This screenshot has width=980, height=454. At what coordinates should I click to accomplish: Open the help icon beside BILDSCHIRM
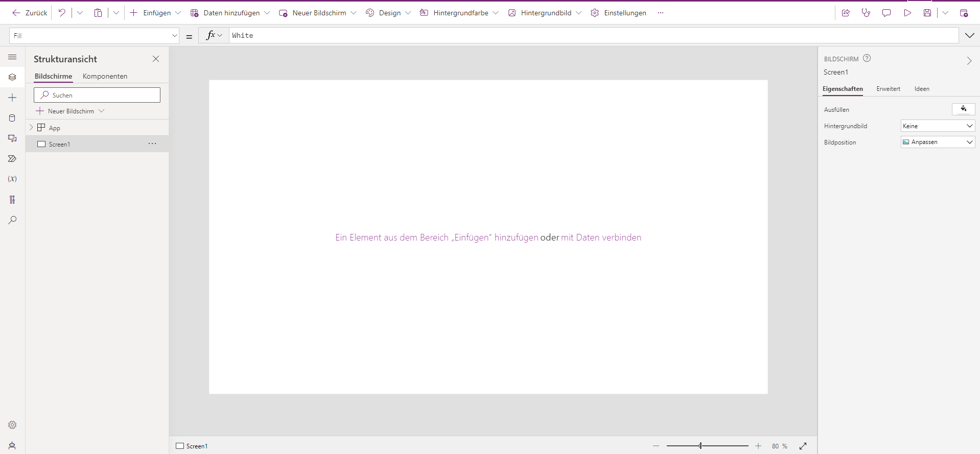coord(867,58)
